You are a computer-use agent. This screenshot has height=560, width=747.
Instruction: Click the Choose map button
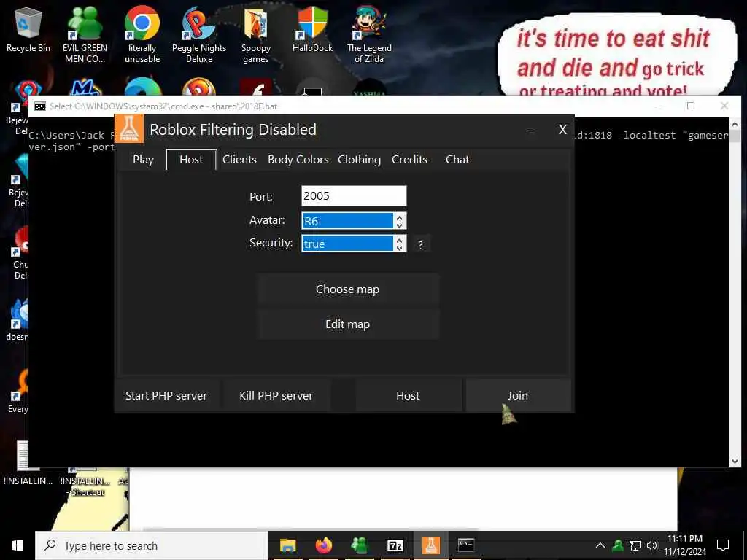click(347, 289)
